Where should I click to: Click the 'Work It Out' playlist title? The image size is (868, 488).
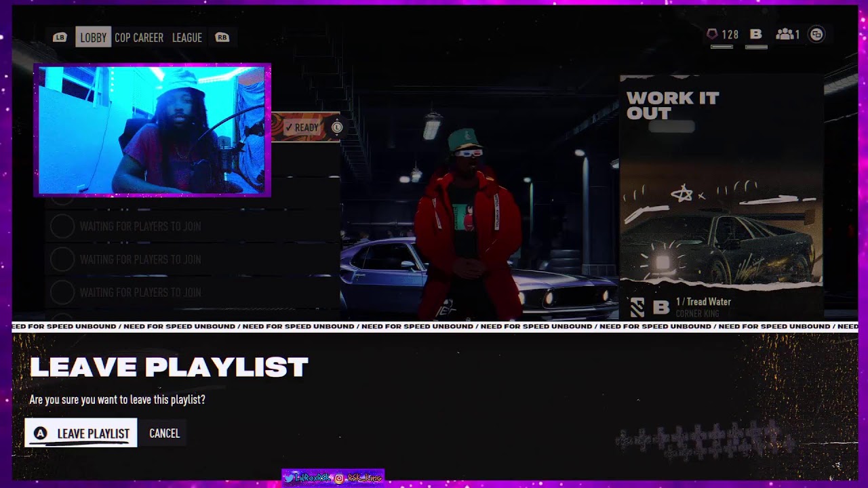(x=672, y=105)
